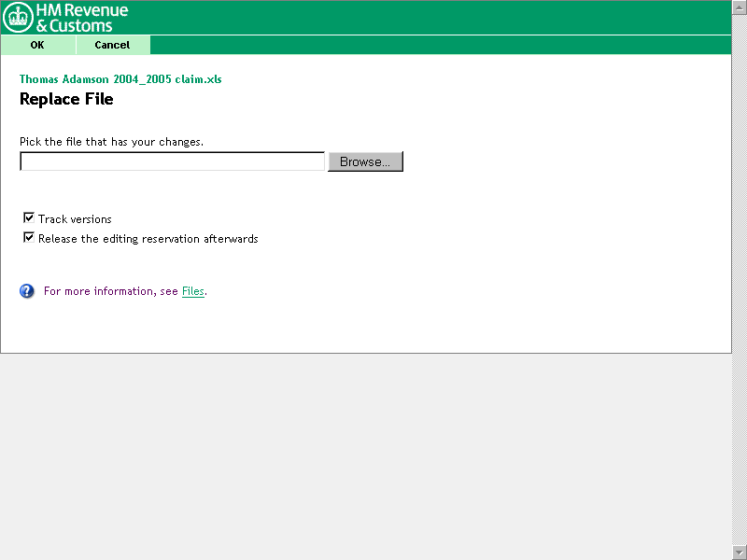Click the Browse... button
The height and width of the screenshot is (560, 747).
click(x=365, y=161)
